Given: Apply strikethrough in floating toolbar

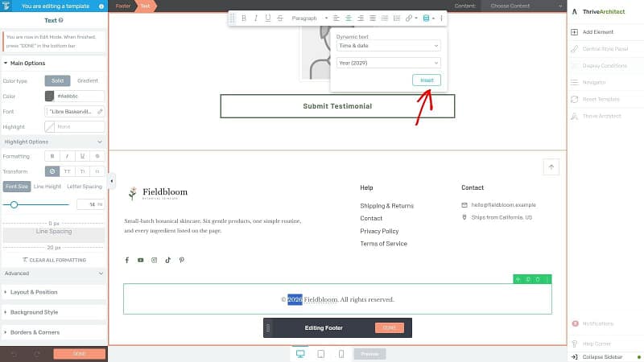Looking at the screenshot, I should pyautogui.click(x=280, y=18).
